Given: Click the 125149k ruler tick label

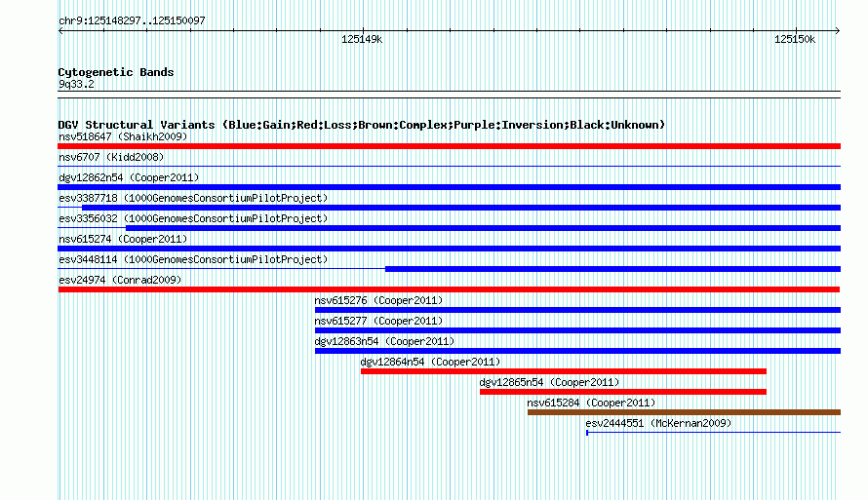Looking at the screenshot, I should pyautogui.click(x=362, y=39).
